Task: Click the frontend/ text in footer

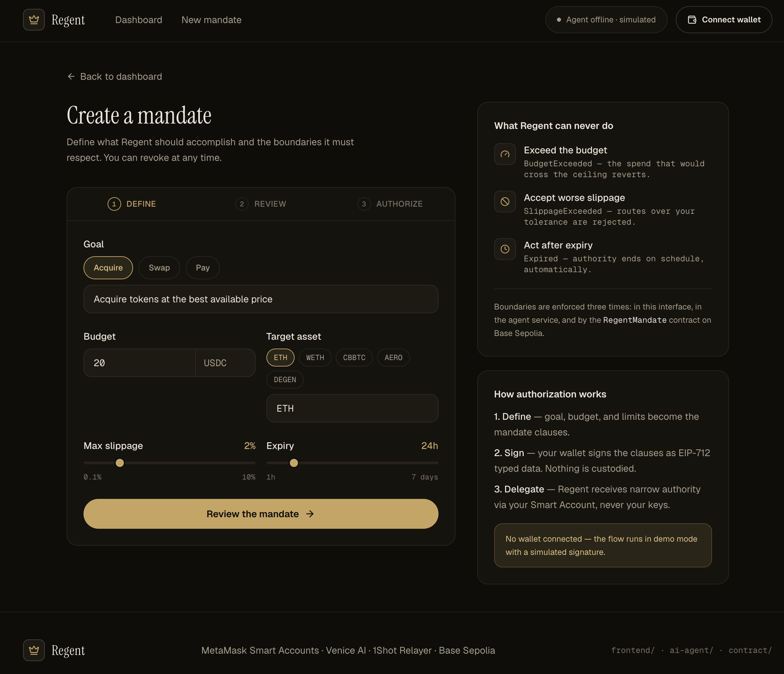Action: point(633,650)
